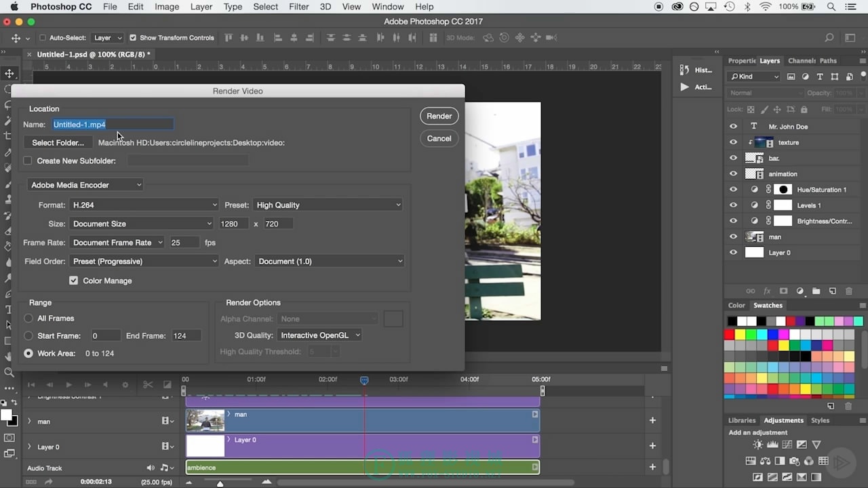Click the split-at-playhead scissors icon
The height and width of the screenshot is (488, 868).
pyautogui.click(x=148, y=385)
